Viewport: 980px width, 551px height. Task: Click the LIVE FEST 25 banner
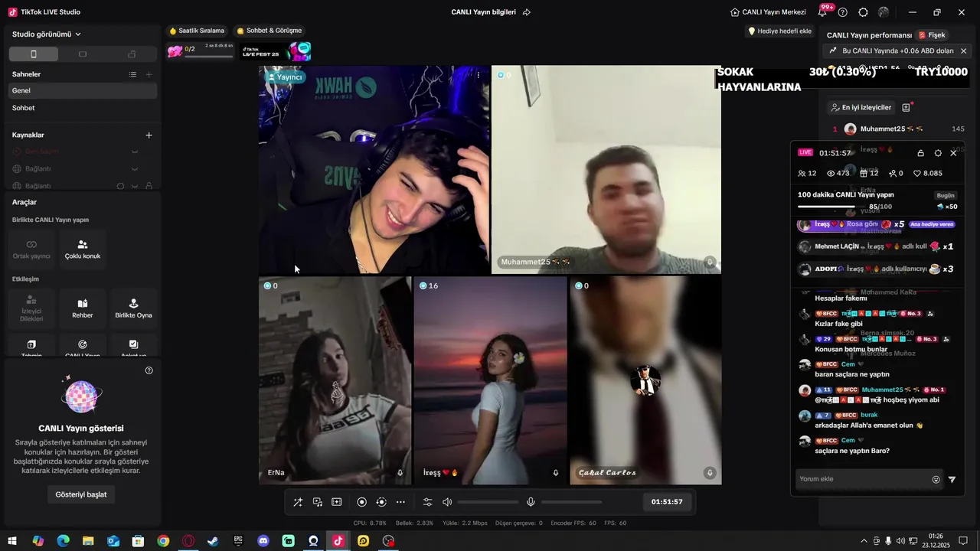tap(276, 51)
